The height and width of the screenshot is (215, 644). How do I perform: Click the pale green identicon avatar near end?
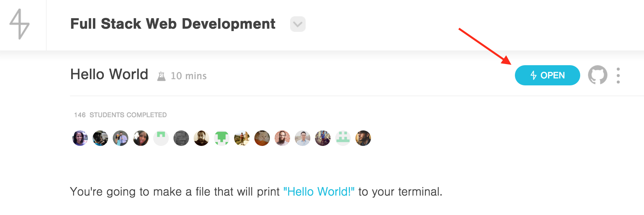(343, 138)
